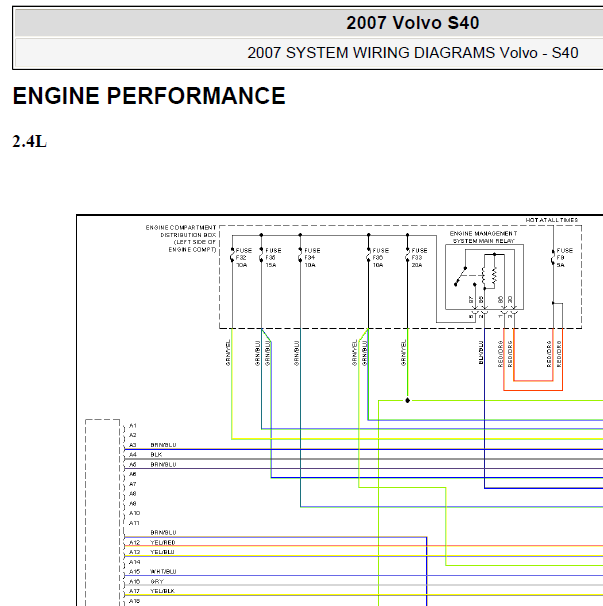Click connector pin label 'A12'
This screenshot has height=606, width=603.
134,542
